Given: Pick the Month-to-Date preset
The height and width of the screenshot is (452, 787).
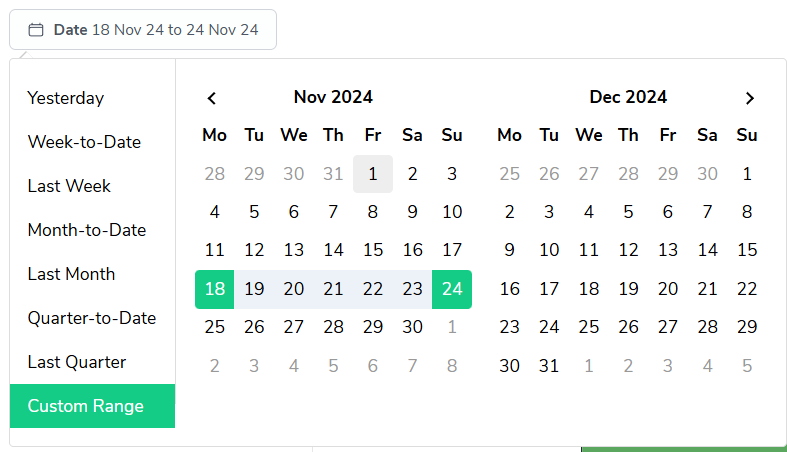Looking at the screenshot, I should 87,230.
